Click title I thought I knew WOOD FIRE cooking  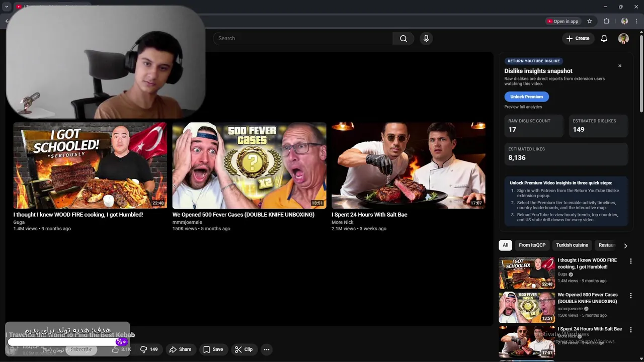[78, 215]
